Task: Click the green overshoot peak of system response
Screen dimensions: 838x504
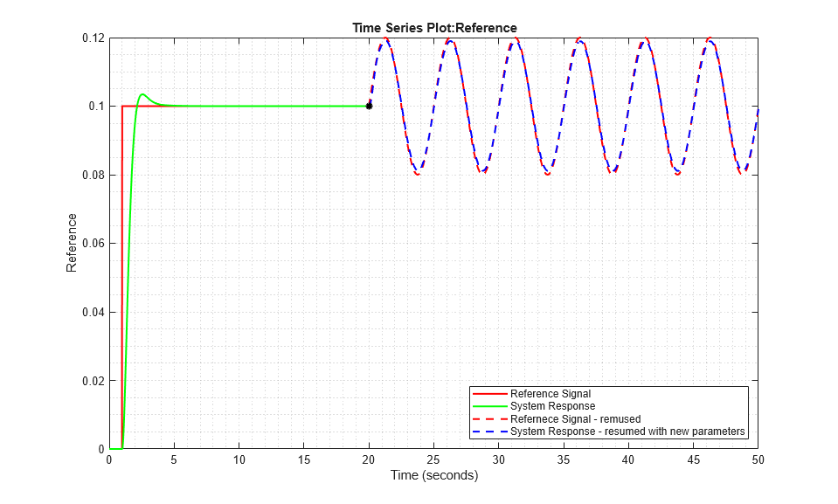Action: pyautogui.click(x=142, y=95)
